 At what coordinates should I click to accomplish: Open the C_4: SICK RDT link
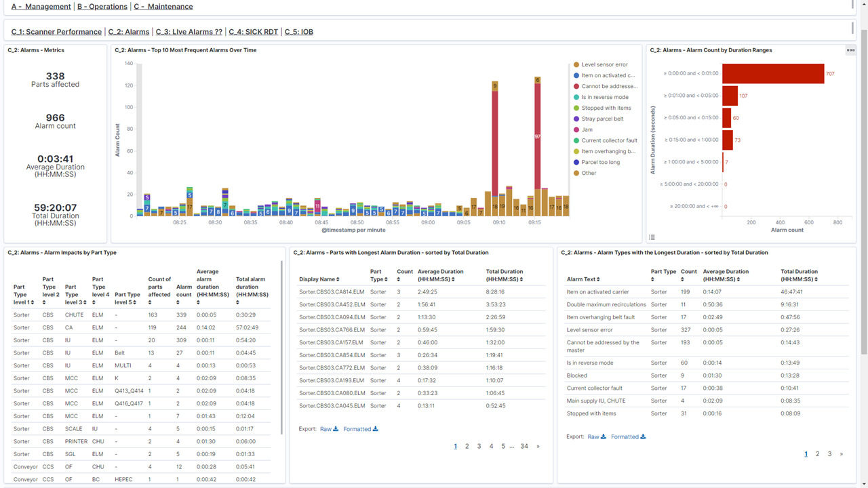click(x=253, y=32)
